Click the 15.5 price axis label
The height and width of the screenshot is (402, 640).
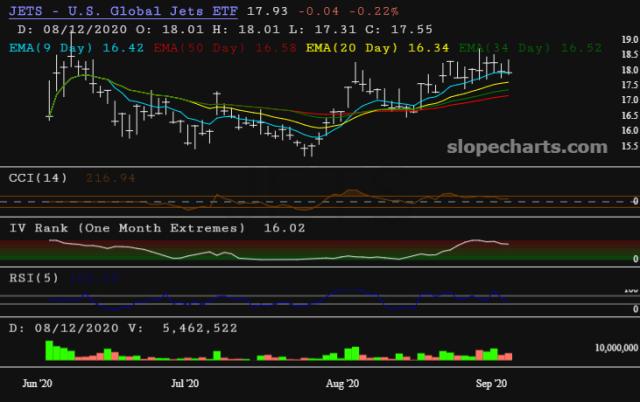click(x=629, y=146)
